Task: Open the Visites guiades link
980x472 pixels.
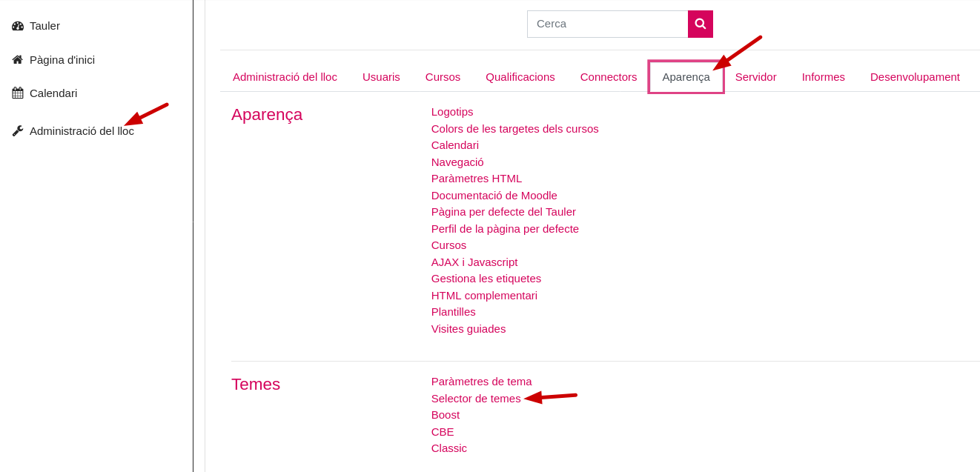Action: coord(469,329)
